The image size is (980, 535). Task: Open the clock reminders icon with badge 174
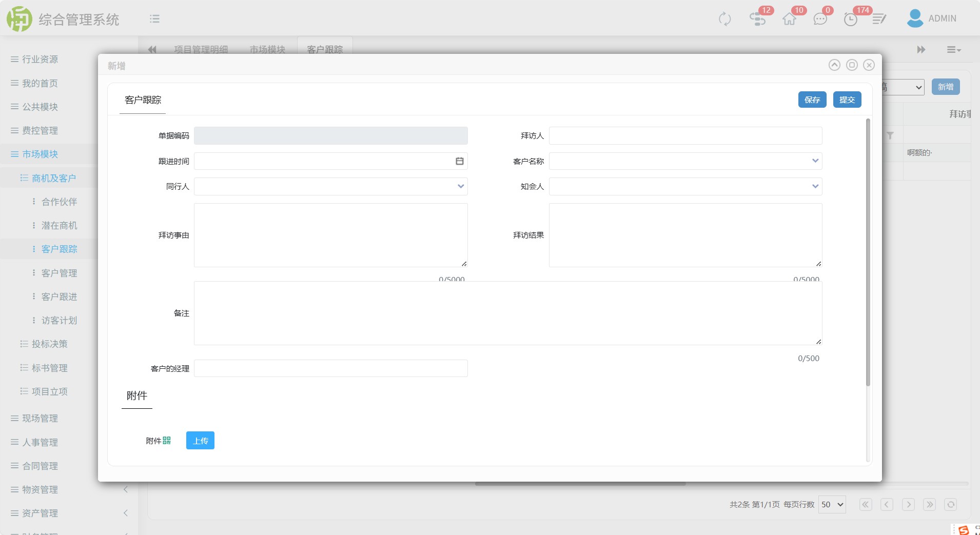point(850,19)
